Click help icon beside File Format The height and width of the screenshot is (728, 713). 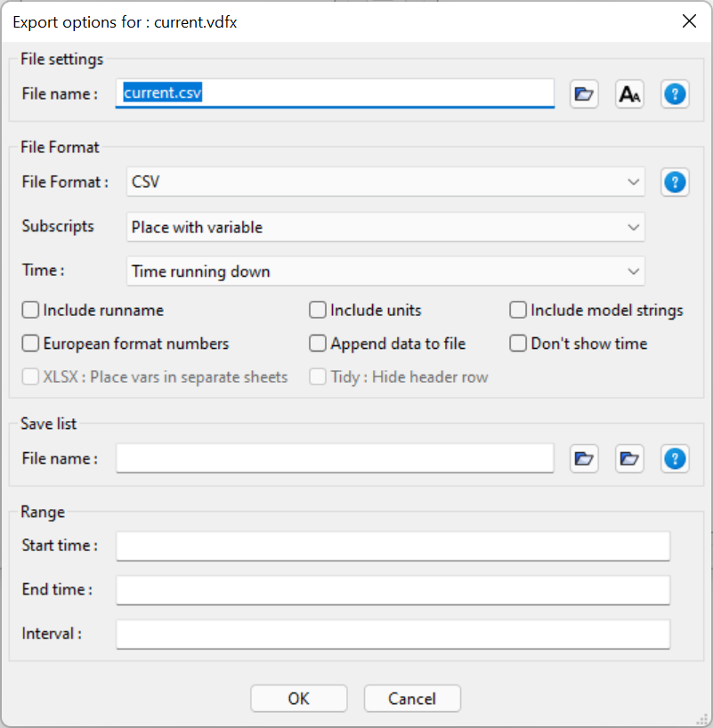coord(675,182)
